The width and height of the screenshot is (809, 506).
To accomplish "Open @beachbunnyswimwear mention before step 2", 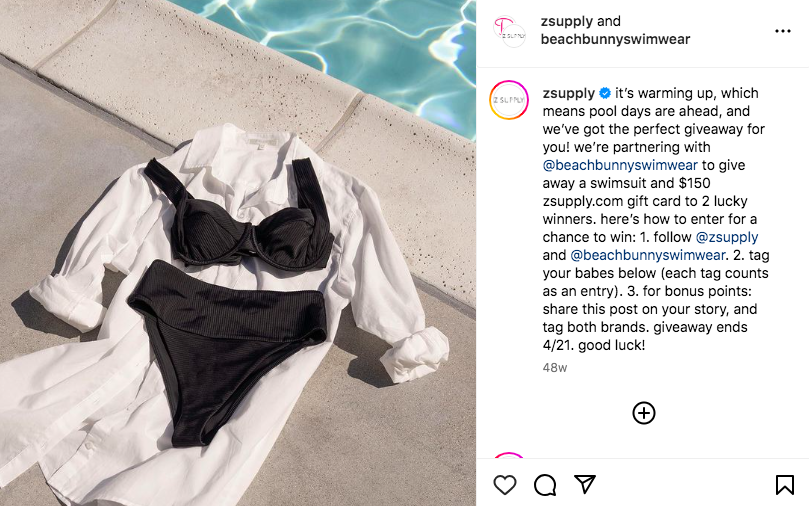I will point(648,255).
